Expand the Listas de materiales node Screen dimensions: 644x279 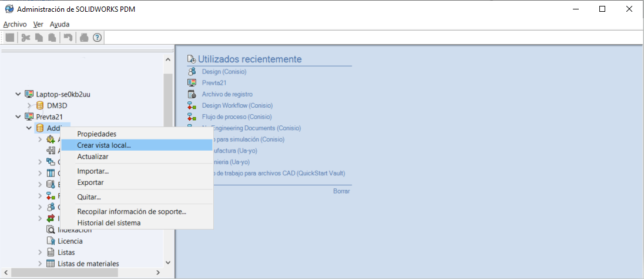coord(40,263)
